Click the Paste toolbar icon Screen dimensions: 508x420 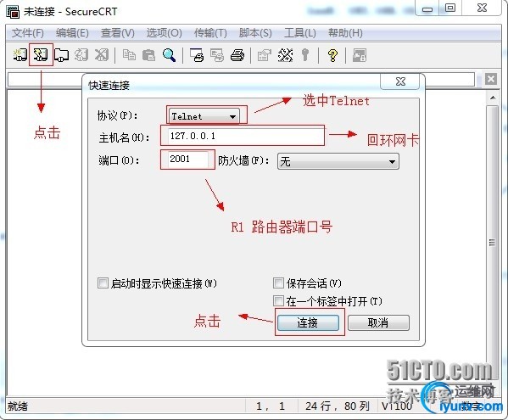point(148,55)
